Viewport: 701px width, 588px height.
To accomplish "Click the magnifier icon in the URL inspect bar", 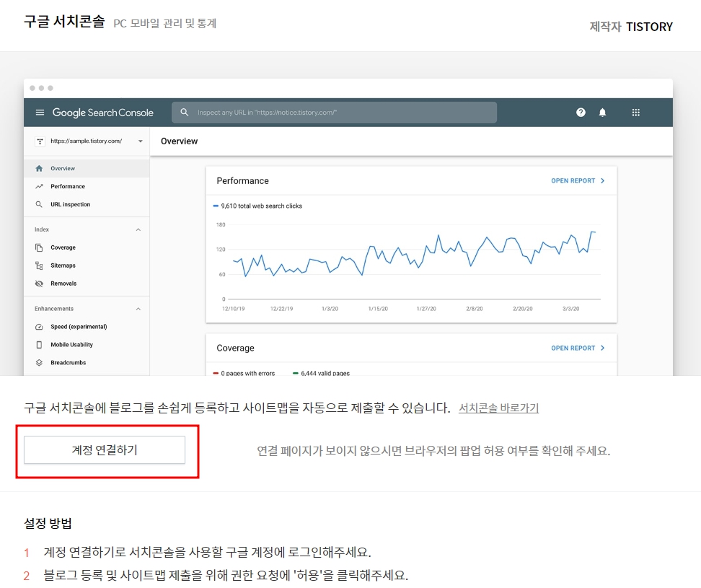I will click(x=184, y=113).
